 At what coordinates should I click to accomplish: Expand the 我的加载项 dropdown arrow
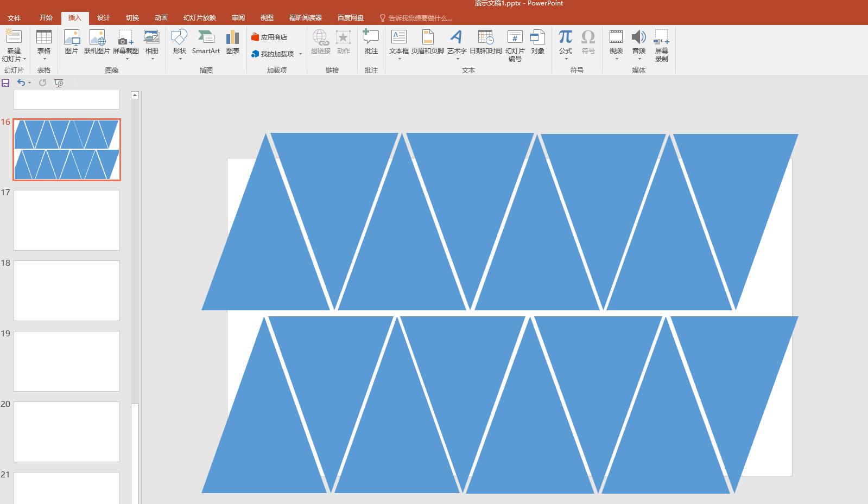[300, 54]
